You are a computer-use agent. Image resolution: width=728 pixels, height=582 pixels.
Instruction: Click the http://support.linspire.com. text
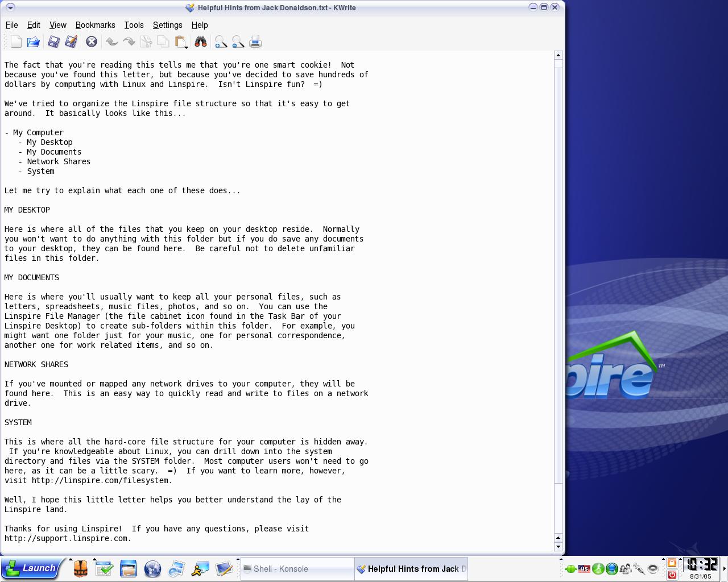pyautogui.click(x=68, y=538)
